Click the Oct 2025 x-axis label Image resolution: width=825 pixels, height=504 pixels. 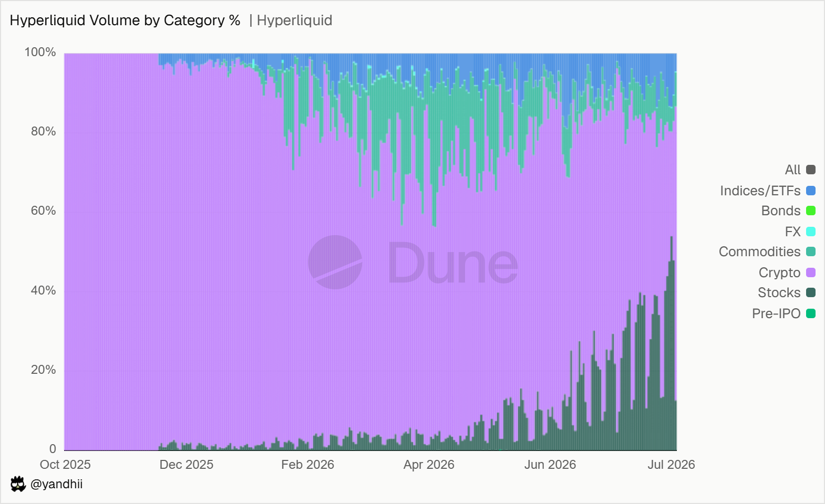[65, 465]
